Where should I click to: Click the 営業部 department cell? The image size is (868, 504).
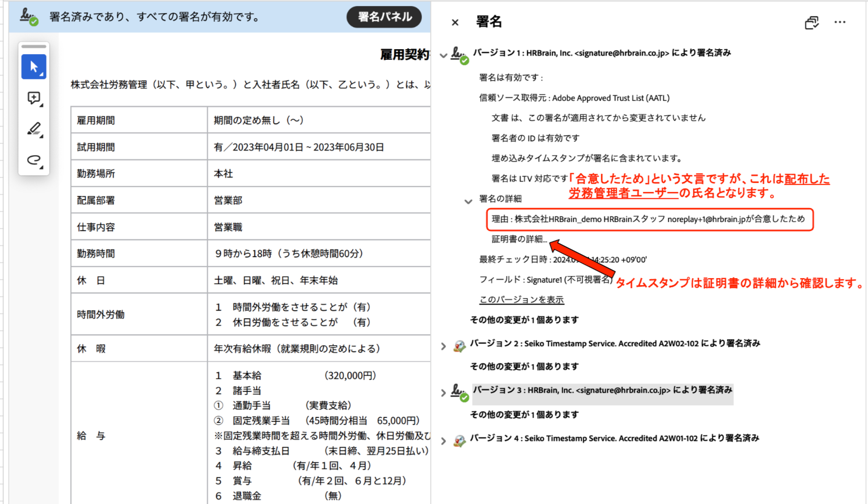click(319, 200)
